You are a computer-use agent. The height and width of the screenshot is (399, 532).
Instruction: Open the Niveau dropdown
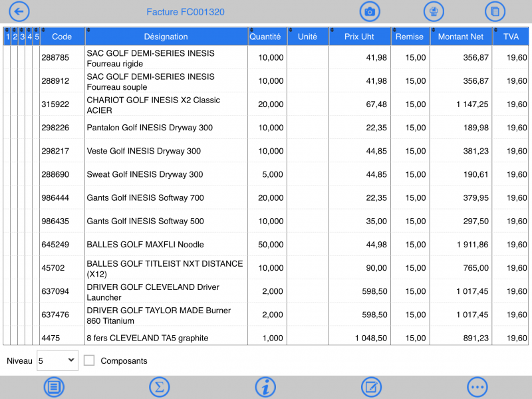pos(57,360)
